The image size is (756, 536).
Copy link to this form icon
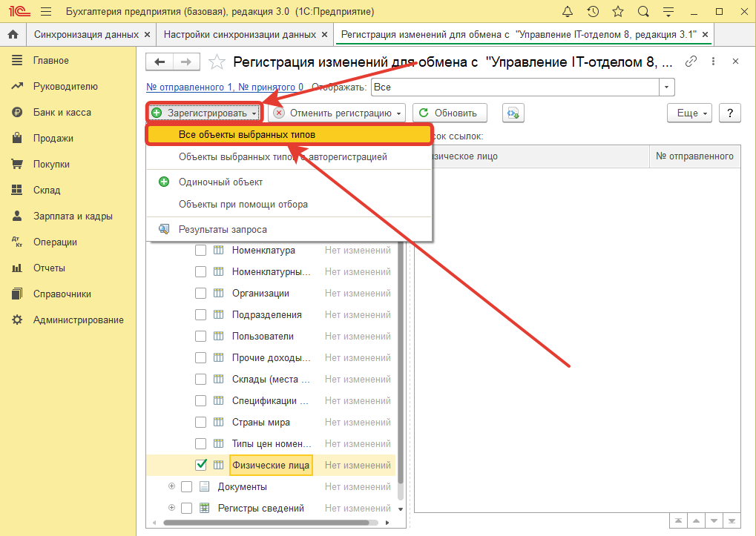(691, 62)
